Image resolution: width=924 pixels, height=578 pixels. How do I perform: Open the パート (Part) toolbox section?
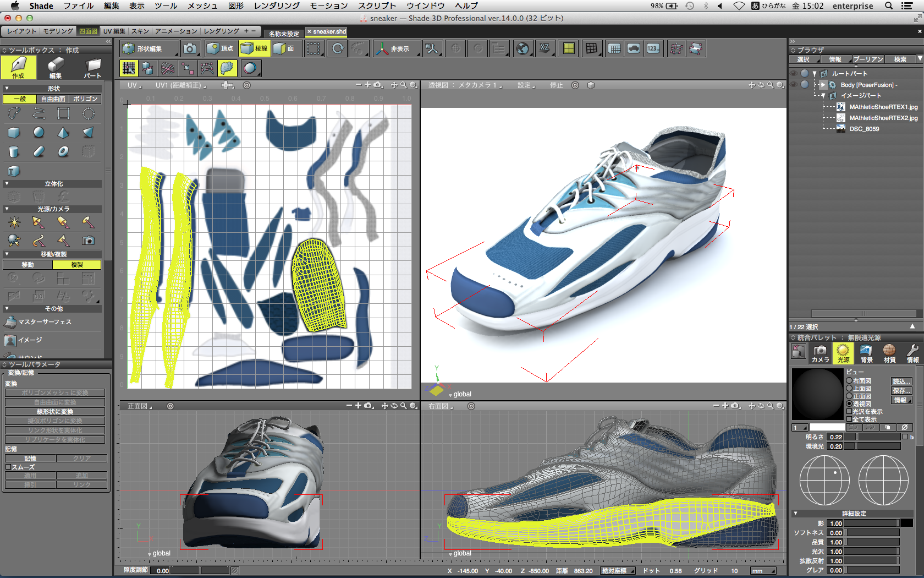click(92, 67)
